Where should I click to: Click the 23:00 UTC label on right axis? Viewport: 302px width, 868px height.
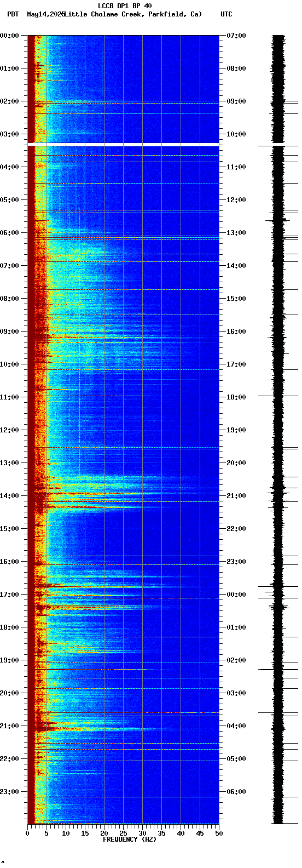(x=236, y=562)
